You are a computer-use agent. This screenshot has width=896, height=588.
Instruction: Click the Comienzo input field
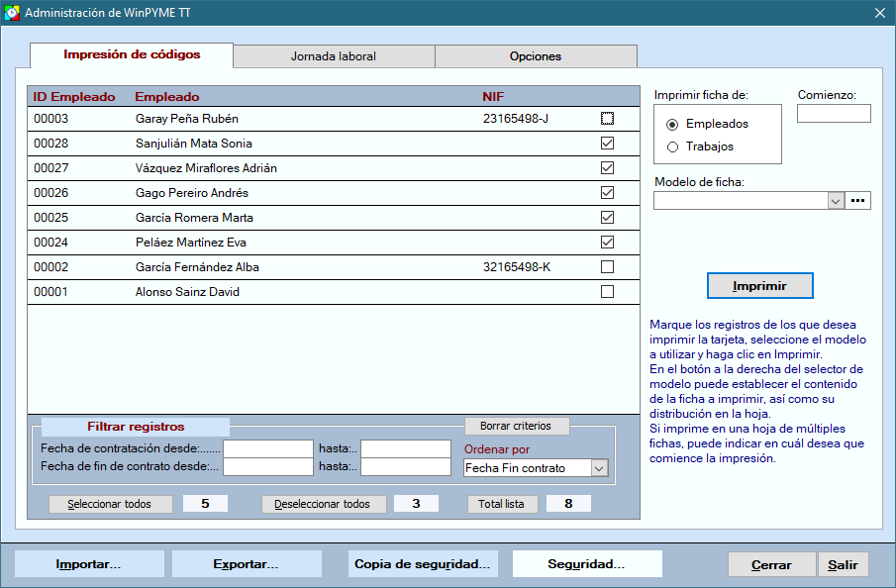(x=834, y=114)
